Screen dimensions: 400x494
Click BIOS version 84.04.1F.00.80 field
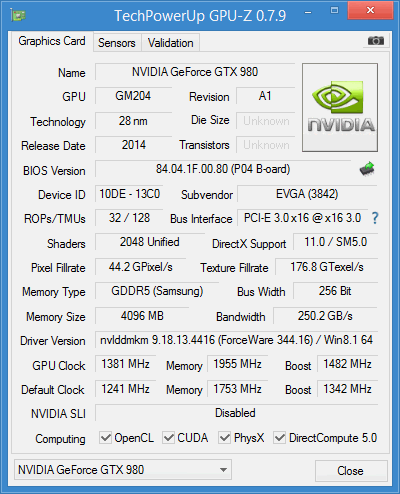[223, 169]
